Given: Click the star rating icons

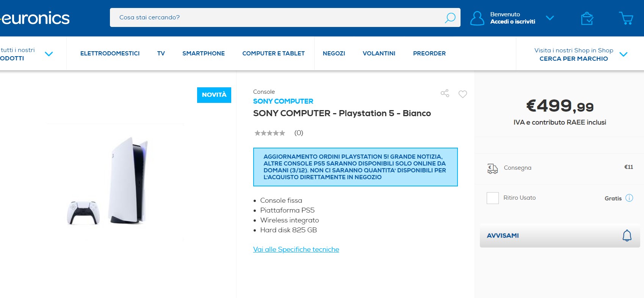Looking at the screenshot, I should point(270,133).
